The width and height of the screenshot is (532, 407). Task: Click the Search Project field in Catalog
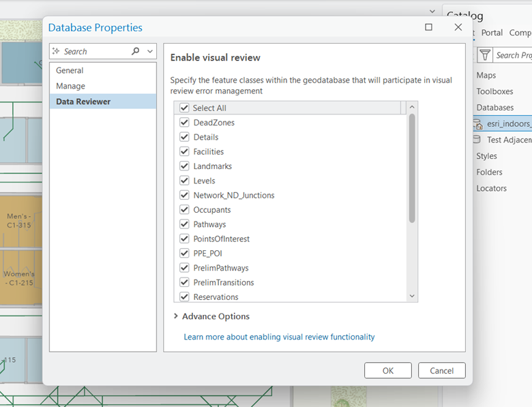tap(514, 55)
